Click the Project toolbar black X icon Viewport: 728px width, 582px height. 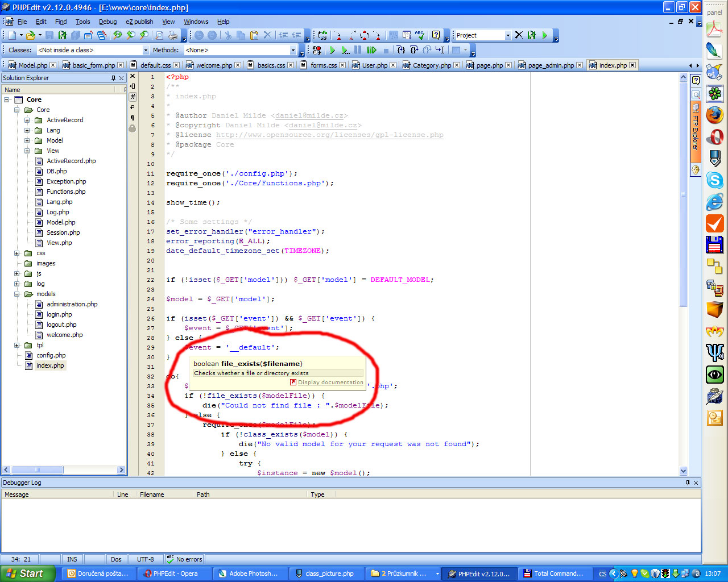coord(519,35)
